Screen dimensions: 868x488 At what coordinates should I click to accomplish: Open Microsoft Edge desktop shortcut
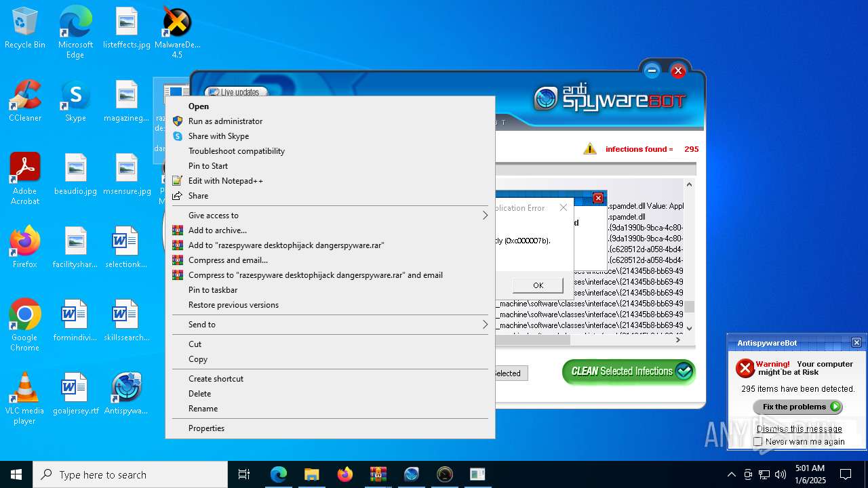(x=75, y=33)
